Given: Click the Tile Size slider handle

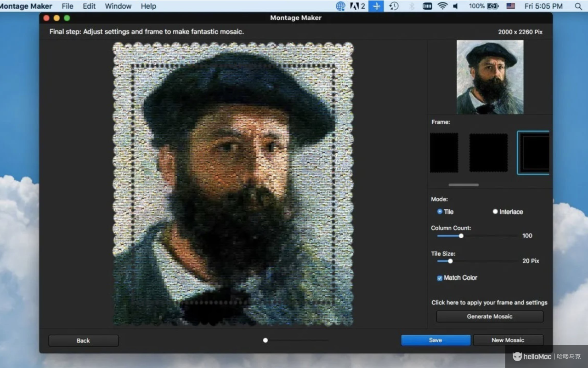Looking at the screenshot, I should click(450, 261).
